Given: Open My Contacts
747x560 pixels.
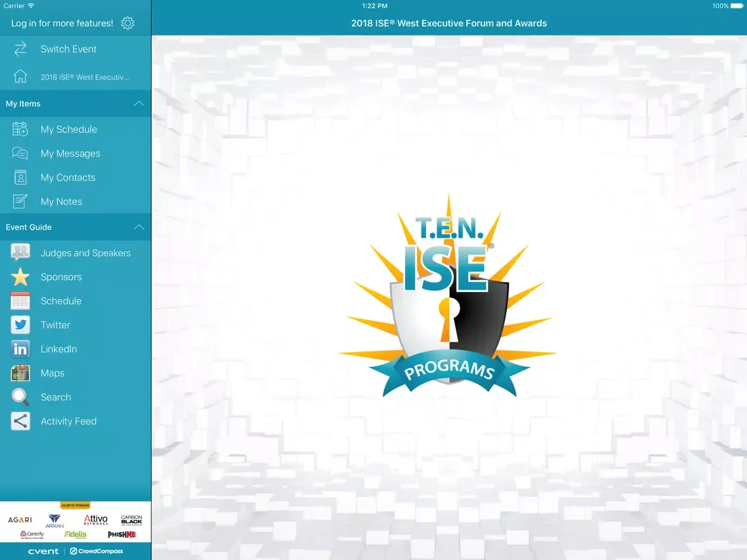Looking at the screenshot, I should coord(76,177).
